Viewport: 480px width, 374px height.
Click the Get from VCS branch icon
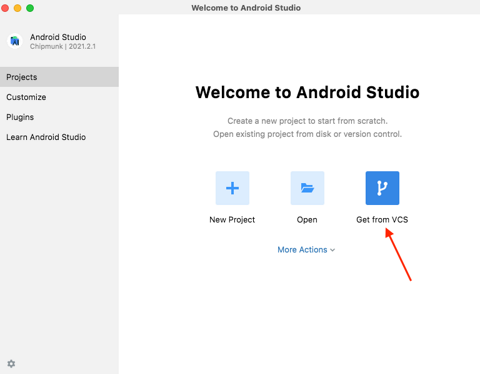[382, 188]
